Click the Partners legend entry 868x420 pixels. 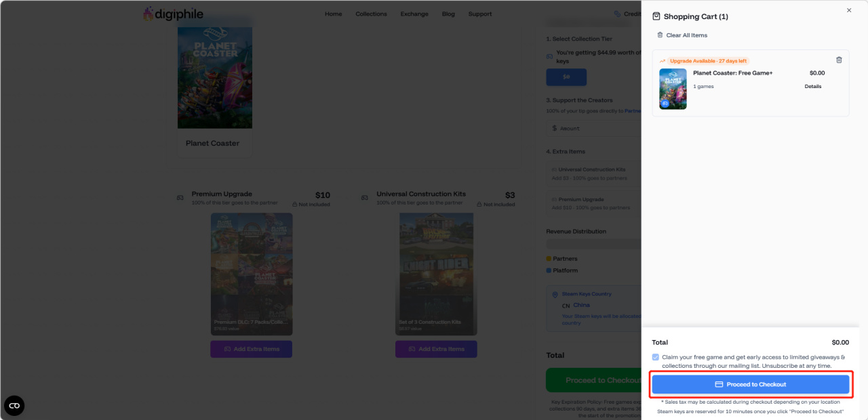click(x=562, y=259)
